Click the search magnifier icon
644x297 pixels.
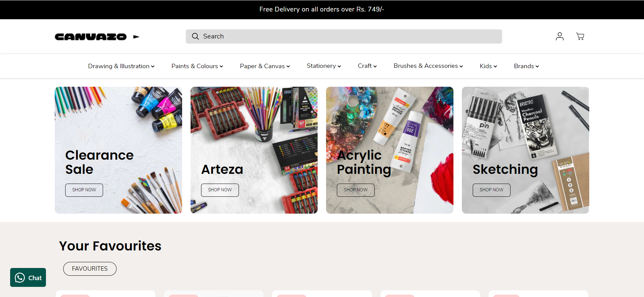pyautogui.click(x=195, y=36)
